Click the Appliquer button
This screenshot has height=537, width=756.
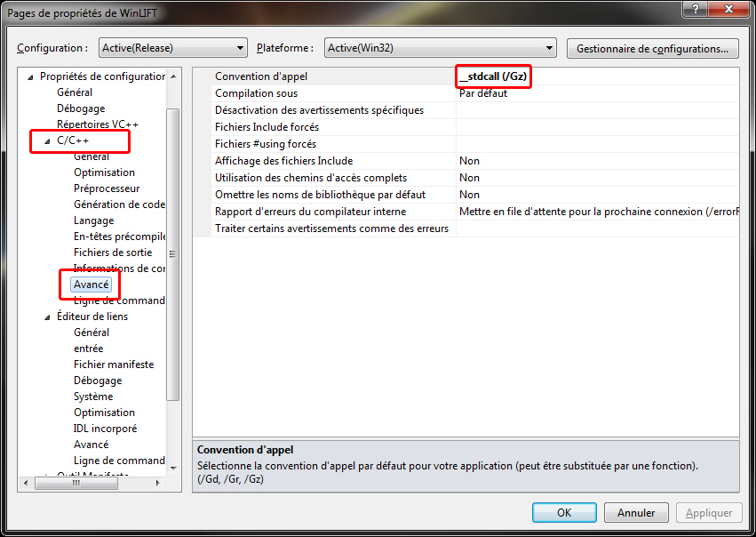pos(708,512)
